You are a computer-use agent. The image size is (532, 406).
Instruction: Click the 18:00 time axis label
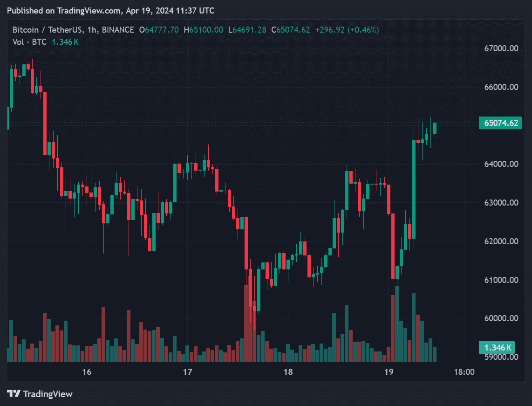pos(464,372)
